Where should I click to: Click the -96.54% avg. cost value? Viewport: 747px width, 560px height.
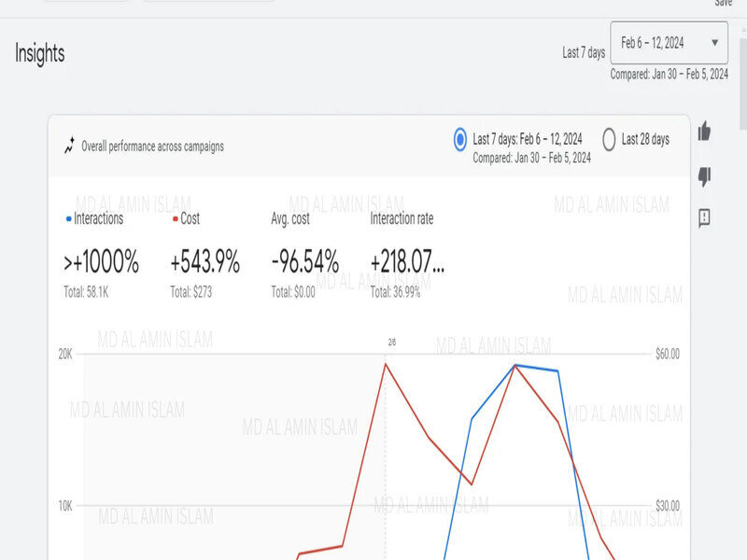(305, 261)
